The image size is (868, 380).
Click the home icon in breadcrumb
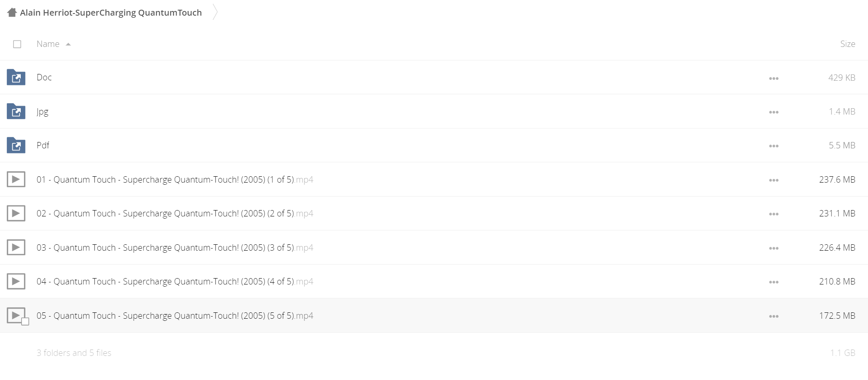(12, 13)
